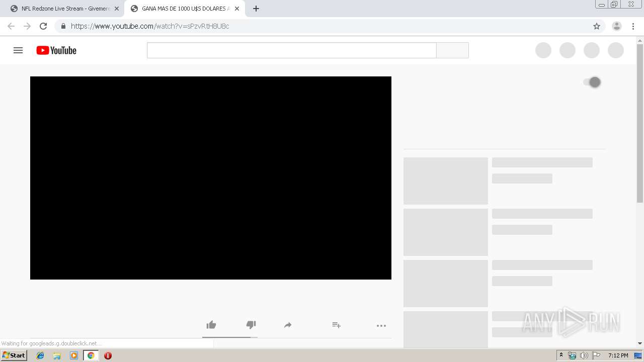Open the Chrome profile avatar
This screenshot has height=362, width=644.
(617, 26)
